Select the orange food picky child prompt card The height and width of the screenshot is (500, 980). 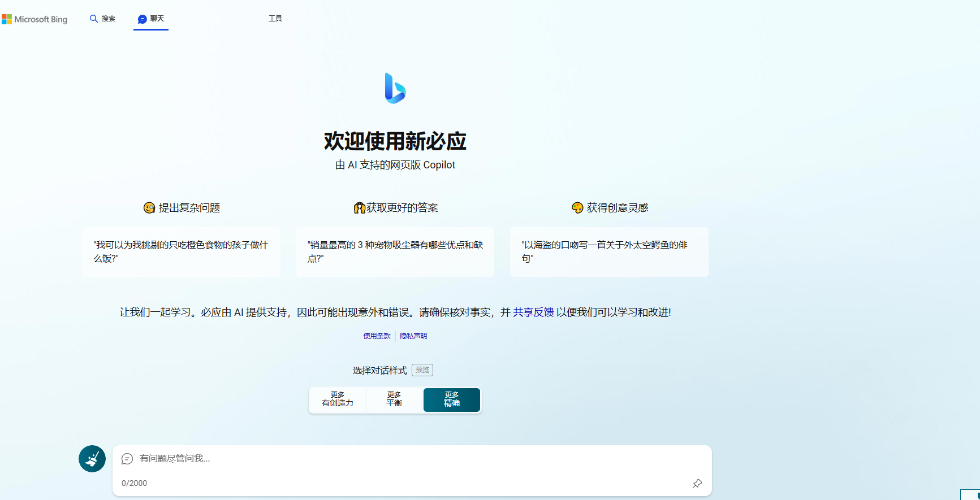coord(181,252)
